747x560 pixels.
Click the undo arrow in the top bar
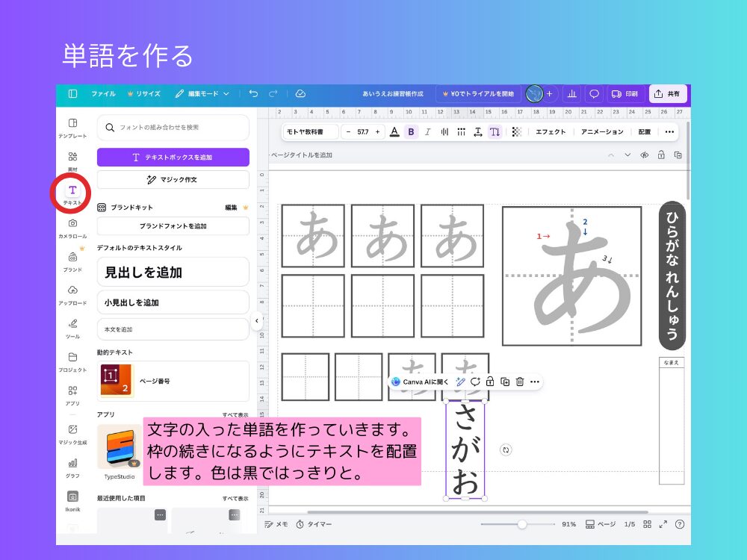(x=254, y=93)
